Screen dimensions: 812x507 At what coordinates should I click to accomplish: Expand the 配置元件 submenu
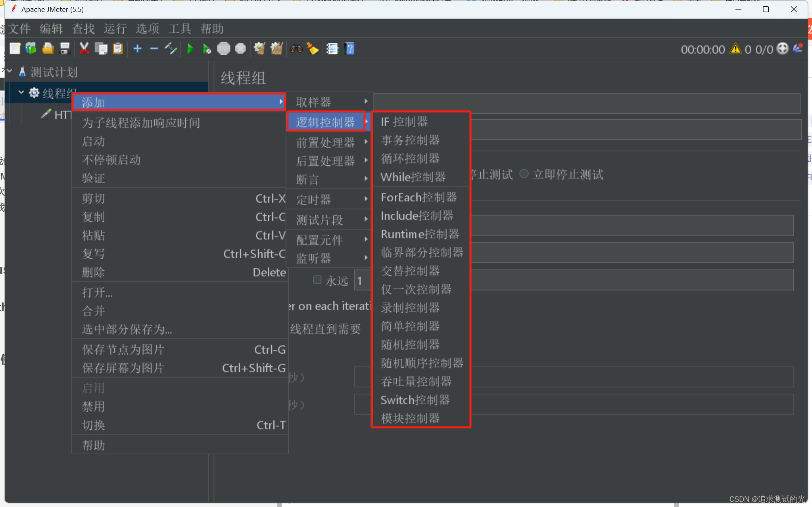330,240
